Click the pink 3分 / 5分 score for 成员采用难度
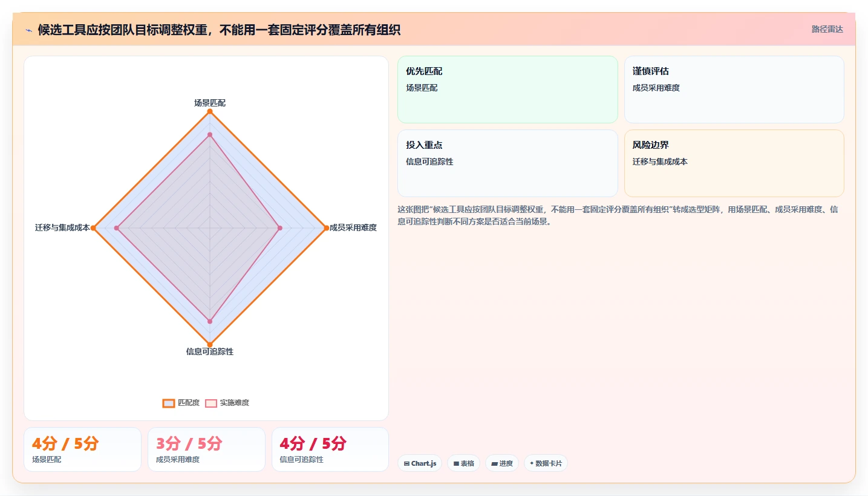This screenshot has width=868, height=496. pos(189,444)
